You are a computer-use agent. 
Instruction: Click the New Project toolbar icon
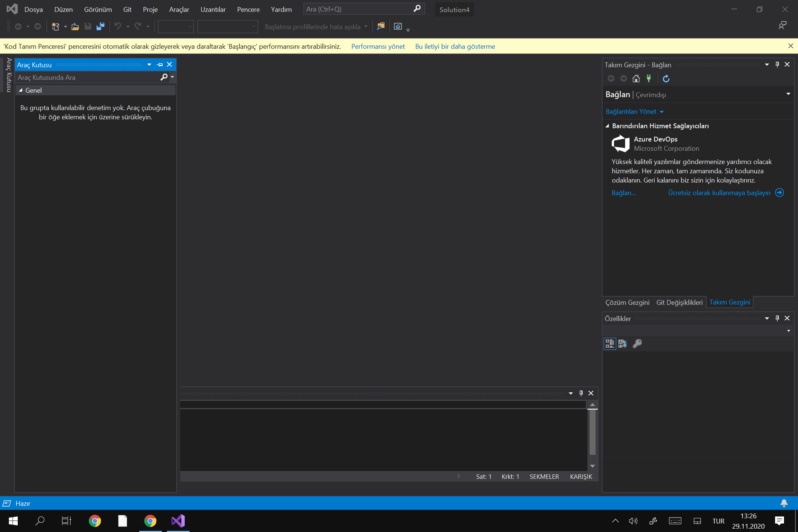[55, 27]
